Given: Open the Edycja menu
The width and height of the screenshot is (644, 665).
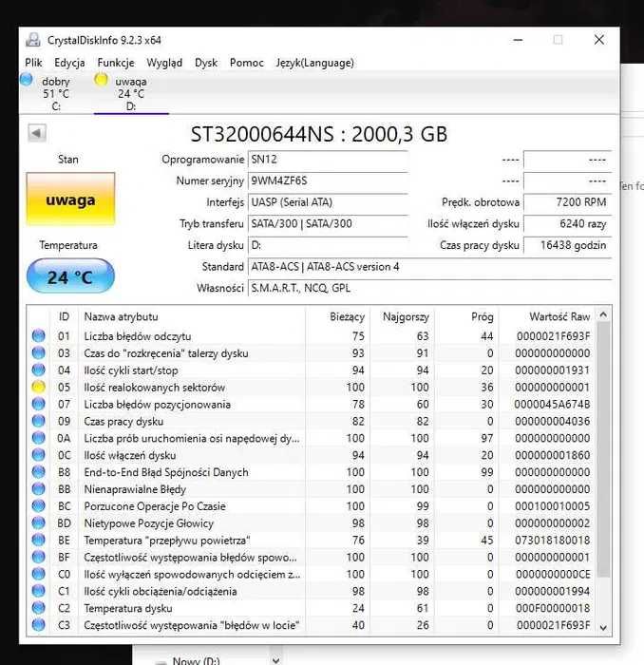Looking at the screenshot, I should tap(69, 63).
